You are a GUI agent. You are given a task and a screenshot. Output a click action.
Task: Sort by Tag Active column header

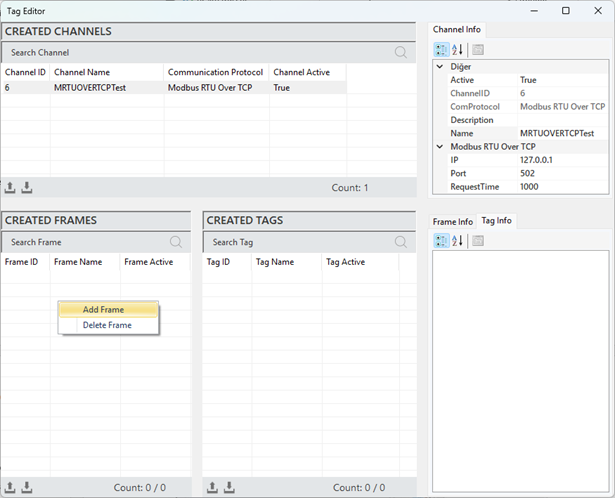click(x=360, y=262)
